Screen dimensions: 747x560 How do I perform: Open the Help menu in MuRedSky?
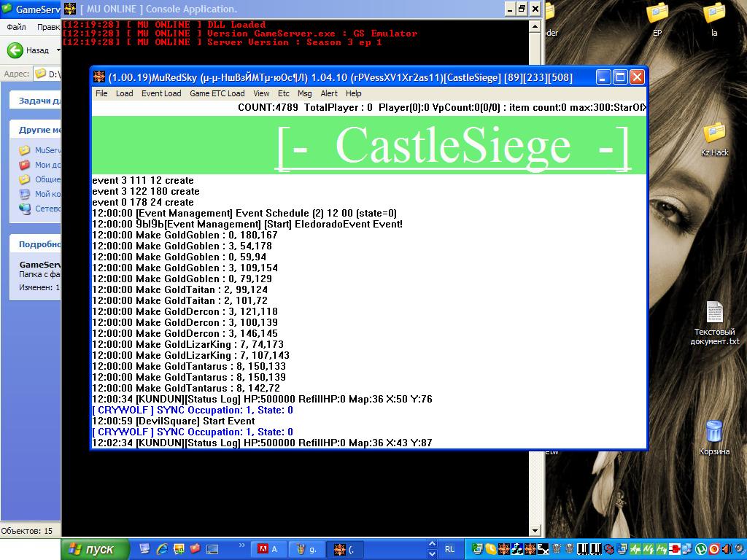coord(354,93)
